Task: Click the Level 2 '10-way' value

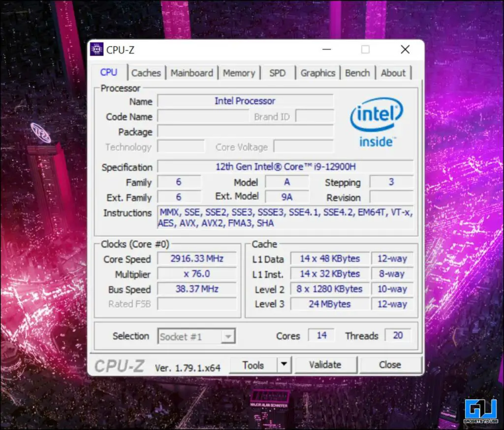Action: click(392, 289)
